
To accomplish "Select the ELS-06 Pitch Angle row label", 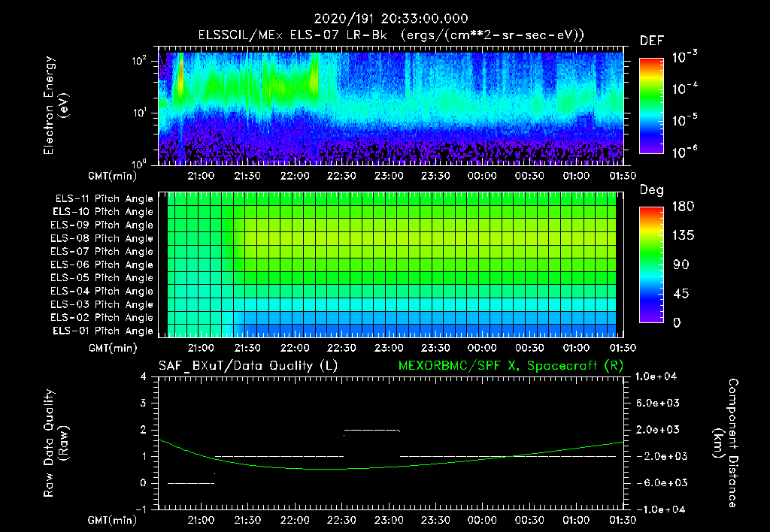I will (x=102, y=264).
